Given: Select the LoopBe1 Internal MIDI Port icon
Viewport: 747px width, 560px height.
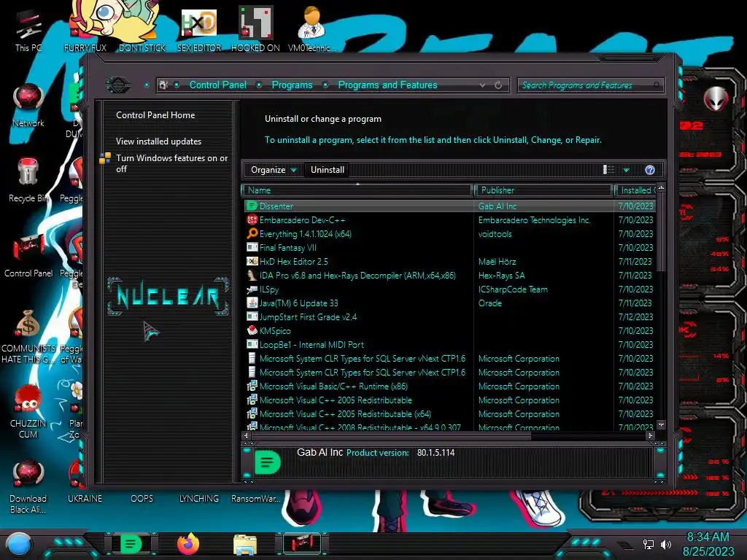Looking at the screenshot, I should coord(252,344).
